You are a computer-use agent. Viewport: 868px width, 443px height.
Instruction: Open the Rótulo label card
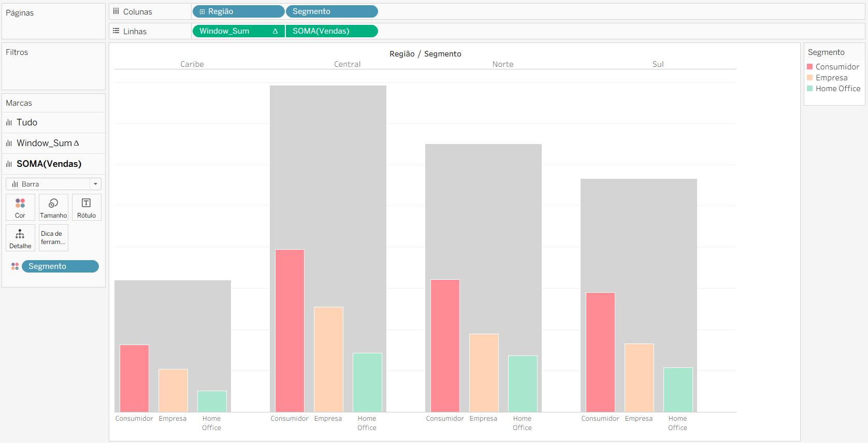[86, 207]
